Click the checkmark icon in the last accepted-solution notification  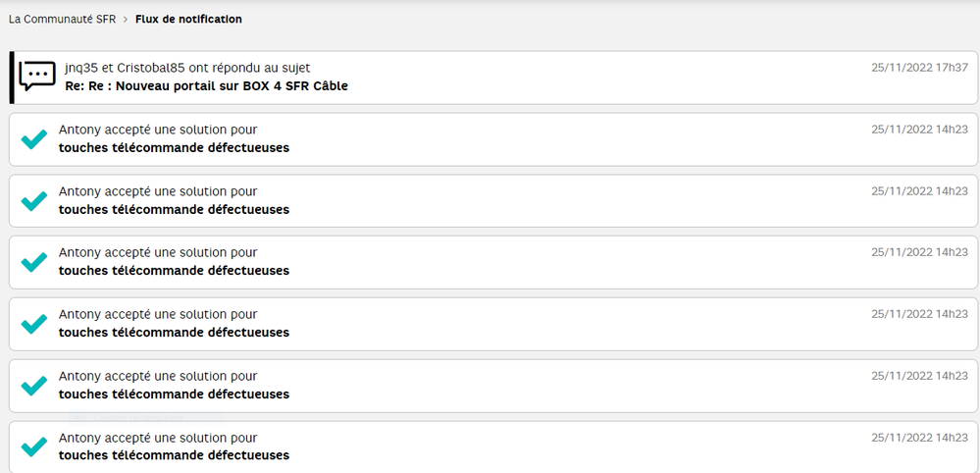click(34, 446)
